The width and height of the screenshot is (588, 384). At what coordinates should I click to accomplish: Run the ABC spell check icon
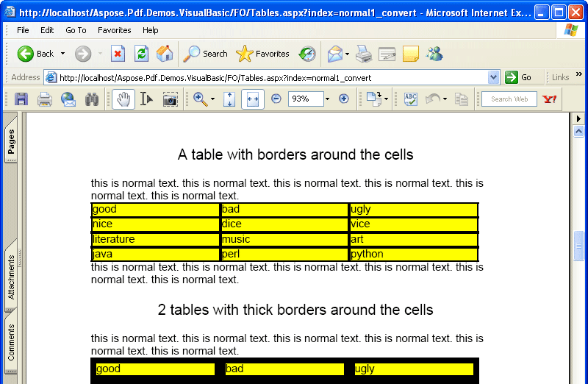point(411,99)
